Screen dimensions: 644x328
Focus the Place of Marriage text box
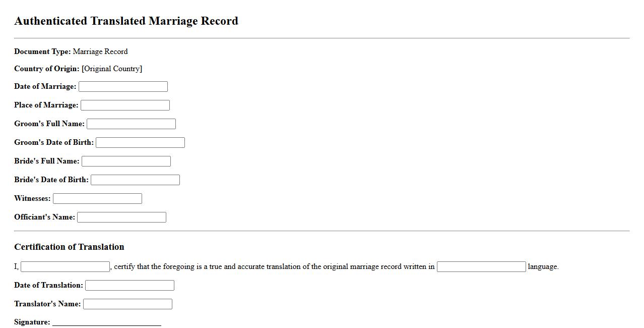[x=125, y=105]
